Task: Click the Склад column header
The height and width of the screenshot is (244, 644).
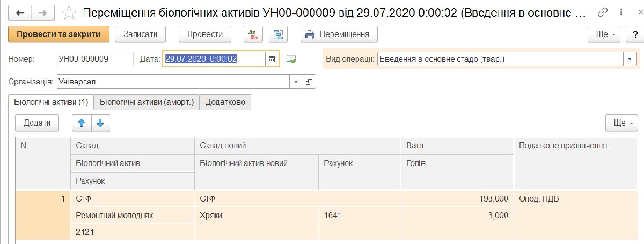Action: pos(131,146)
